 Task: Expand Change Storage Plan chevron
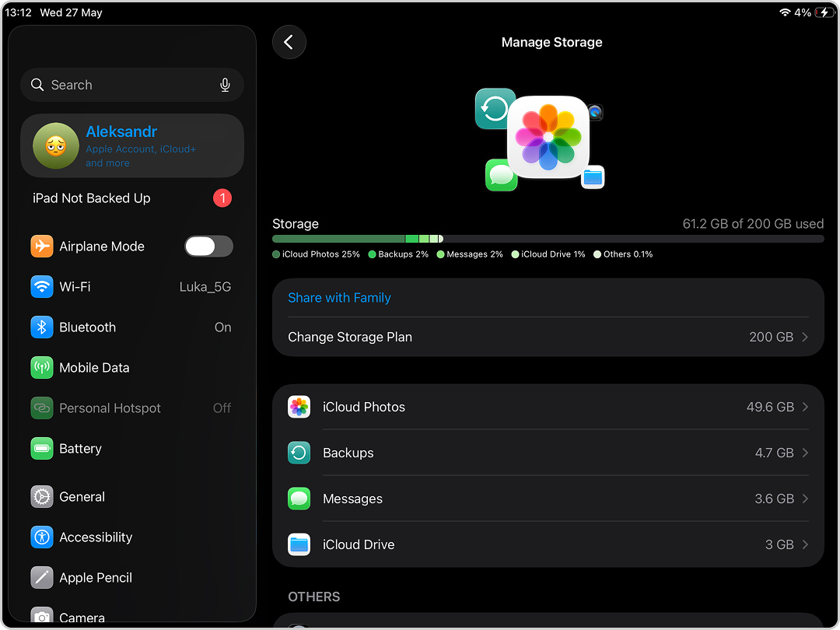[805, 337]
